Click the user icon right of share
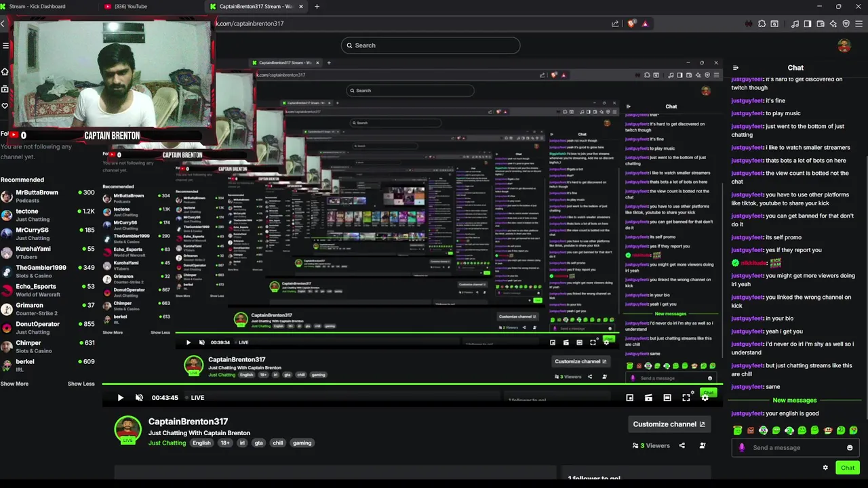This screenshot has width=868, height=488. 703,445
